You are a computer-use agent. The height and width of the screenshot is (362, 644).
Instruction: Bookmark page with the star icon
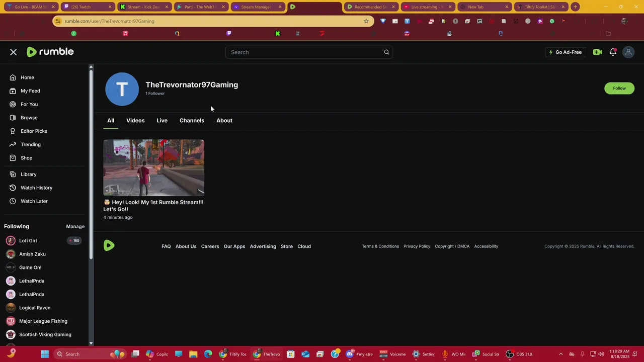[366, 21]
